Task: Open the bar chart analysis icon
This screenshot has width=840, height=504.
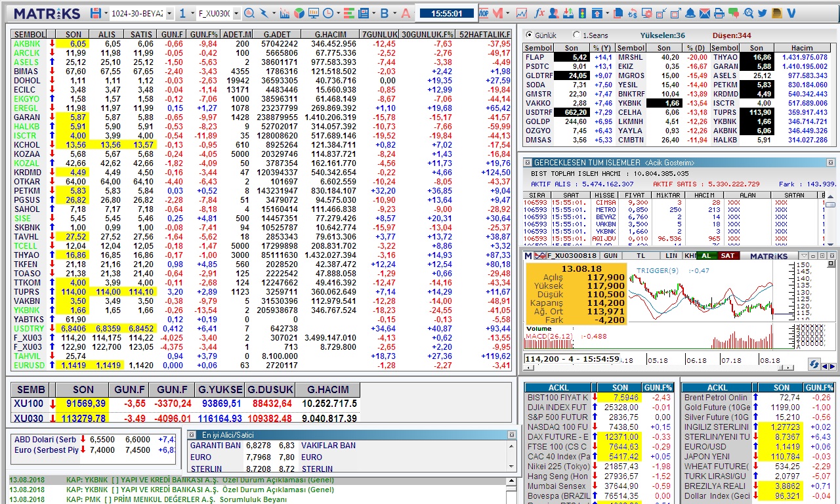Action: click(285, 13)
